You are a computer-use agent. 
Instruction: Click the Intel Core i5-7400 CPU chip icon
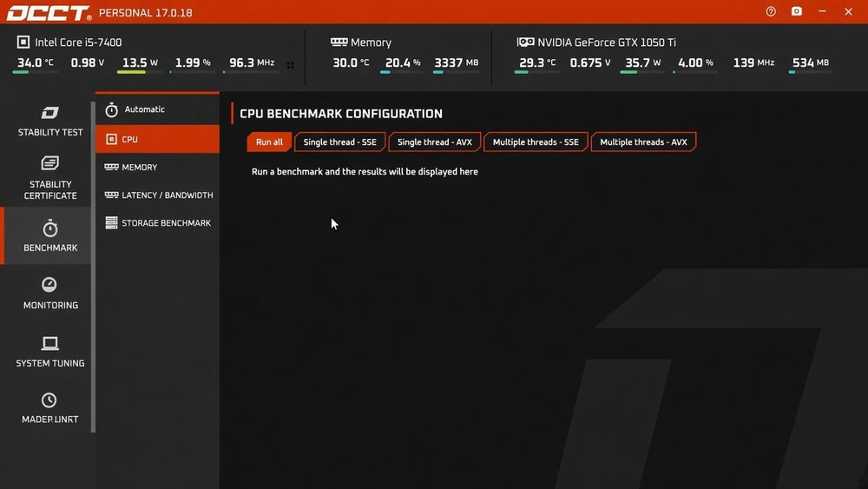pos(23,42)
